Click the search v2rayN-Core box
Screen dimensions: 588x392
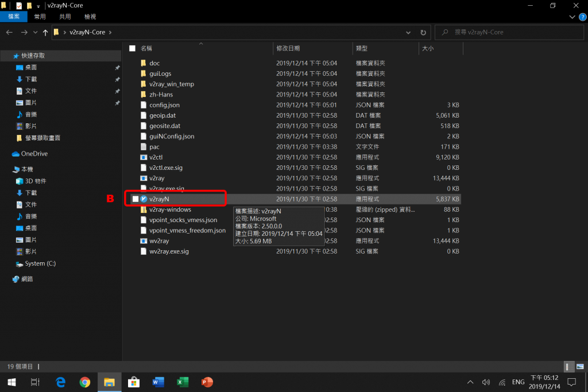point(509,32)
